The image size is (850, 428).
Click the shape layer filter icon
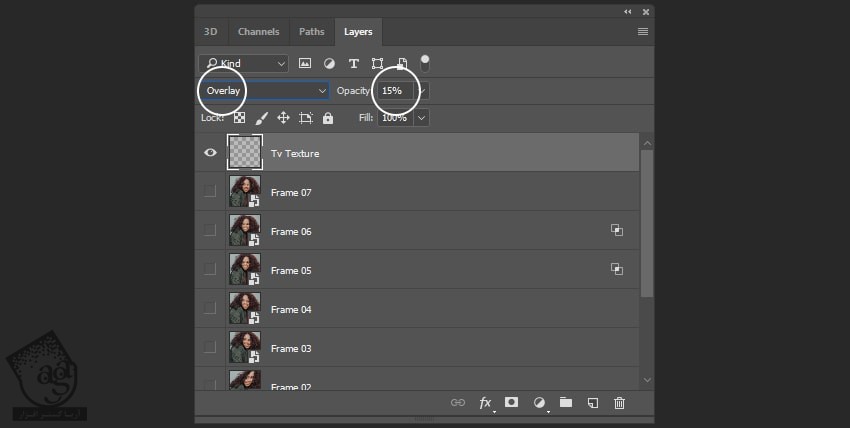[378, 63]
